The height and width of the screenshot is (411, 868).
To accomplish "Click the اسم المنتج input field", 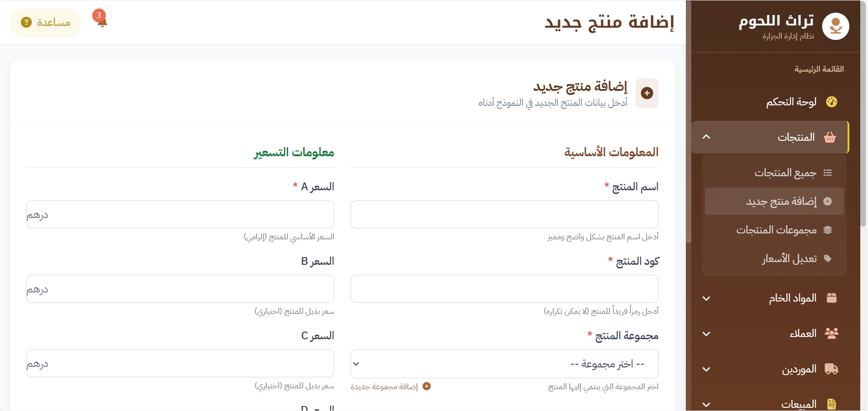I will tap(504, 214).
